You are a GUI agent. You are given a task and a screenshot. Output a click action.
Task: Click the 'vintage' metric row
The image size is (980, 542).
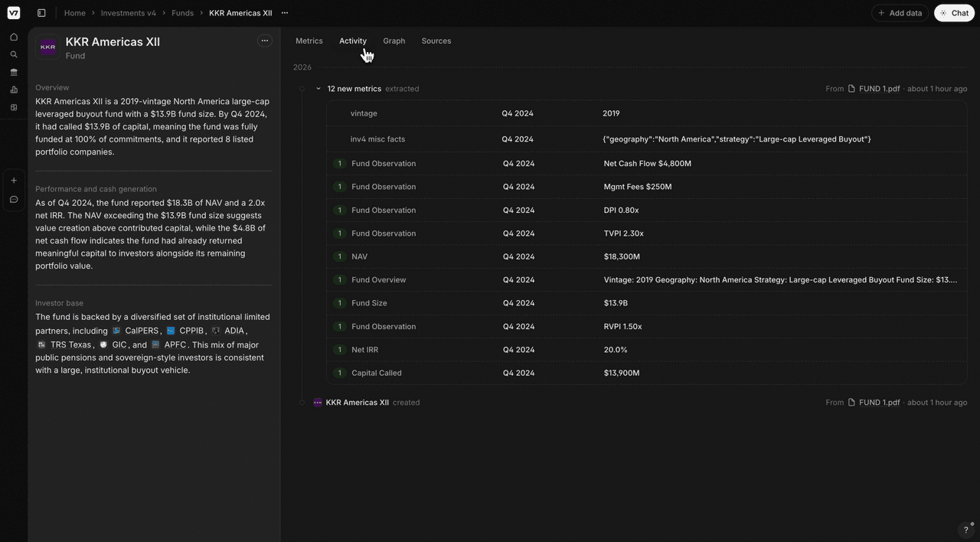(647, 113)
